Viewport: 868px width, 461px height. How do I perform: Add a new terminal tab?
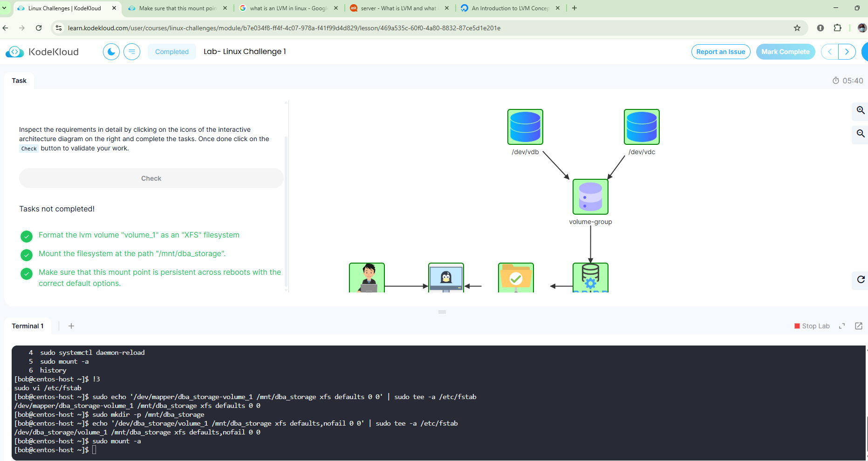click(71, 326)
